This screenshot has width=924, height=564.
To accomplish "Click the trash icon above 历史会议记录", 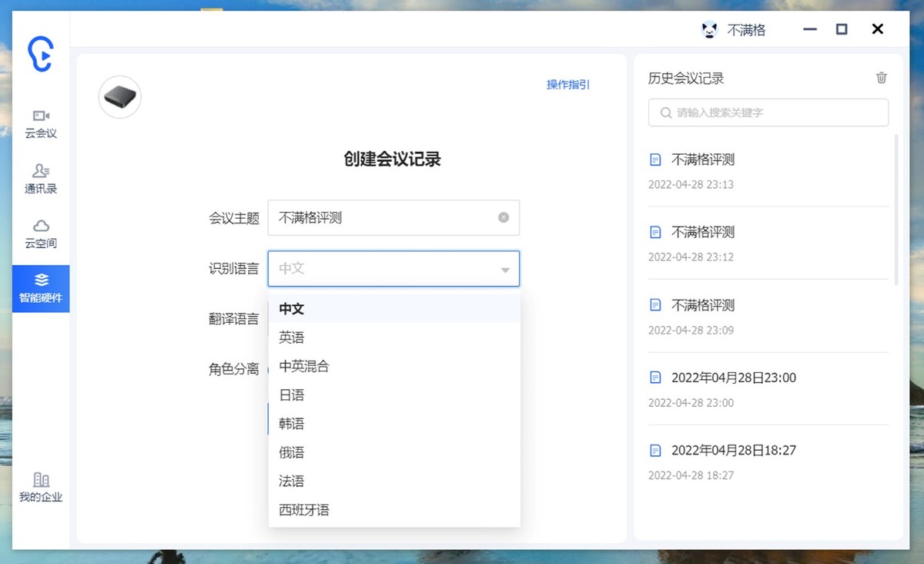I will [x=881, y=78].
